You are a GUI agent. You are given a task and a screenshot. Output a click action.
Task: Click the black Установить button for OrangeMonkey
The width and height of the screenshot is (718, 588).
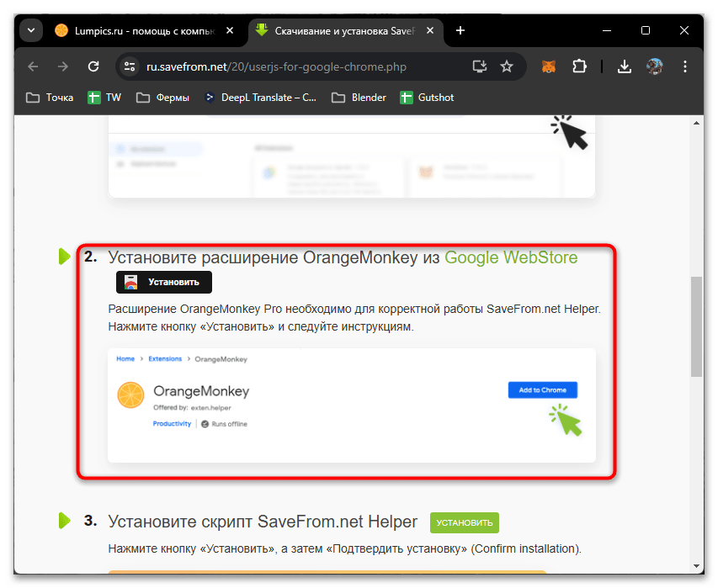coord(164,283)
